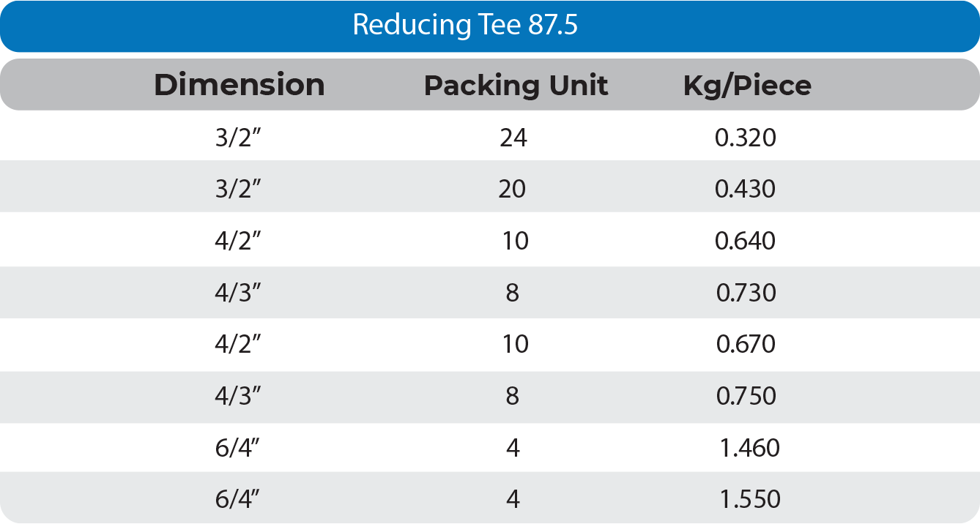Click the Kg/Piece column header
This screenshot has width=980, height=524.
click(x=747, y=86)
